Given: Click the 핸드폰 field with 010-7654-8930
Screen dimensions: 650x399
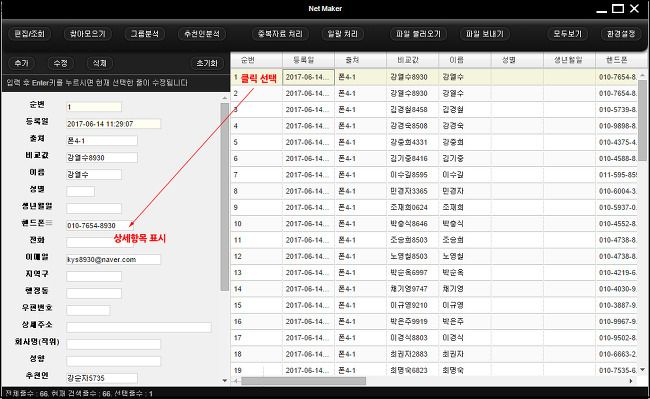Looking at the screenshot, I should click(x=99, y=225).
